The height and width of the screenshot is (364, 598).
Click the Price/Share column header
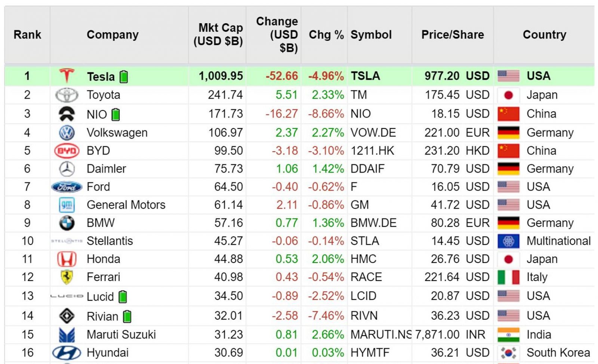[x=452, y=35]
